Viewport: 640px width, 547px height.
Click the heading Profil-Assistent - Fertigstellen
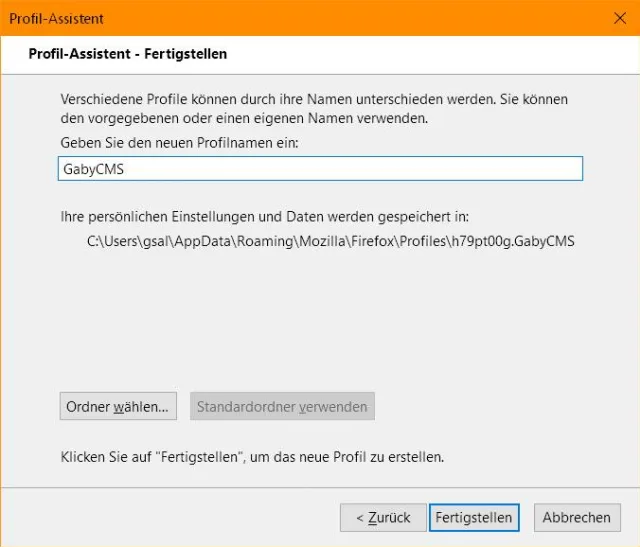pos(127,53)
